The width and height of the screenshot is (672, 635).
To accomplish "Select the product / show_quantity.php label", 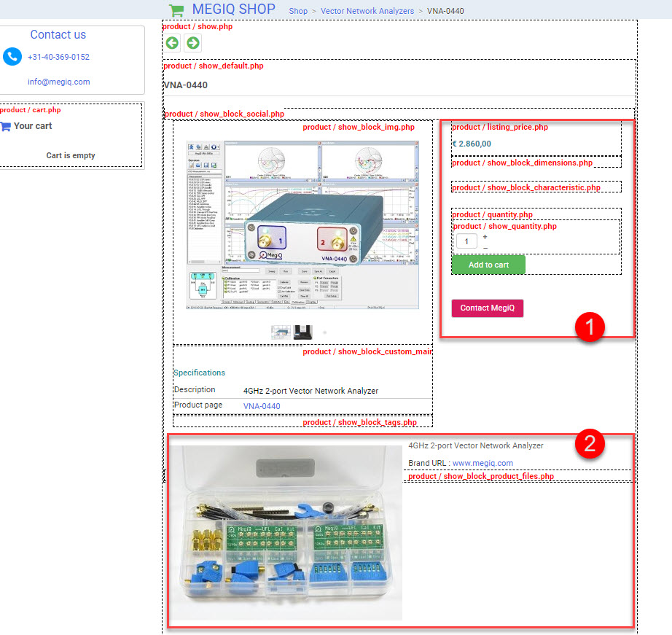I will click(505, 226).
